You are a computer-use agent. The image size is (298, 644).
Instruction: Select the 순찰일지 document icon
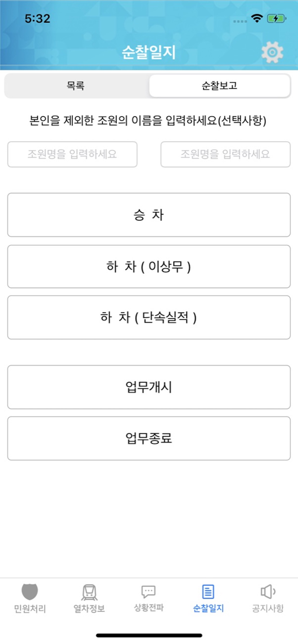(x=208, y=592)
